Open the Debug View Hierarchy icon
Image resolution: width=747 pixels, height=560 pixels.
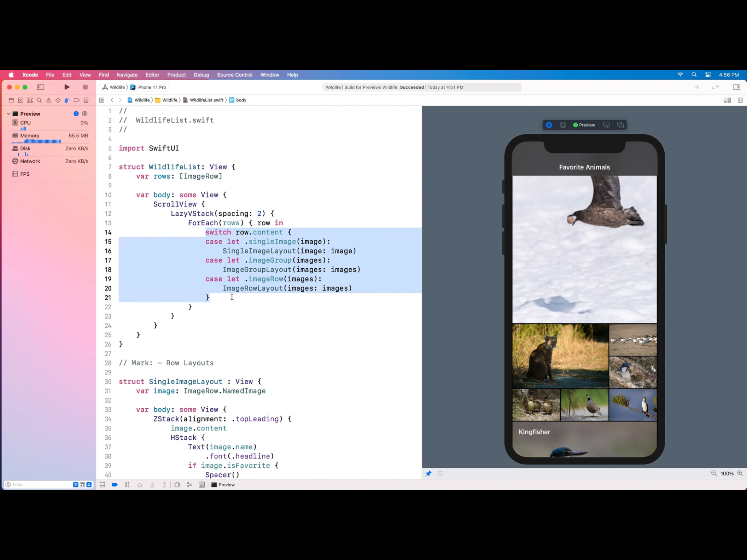(x=177, y=485)
